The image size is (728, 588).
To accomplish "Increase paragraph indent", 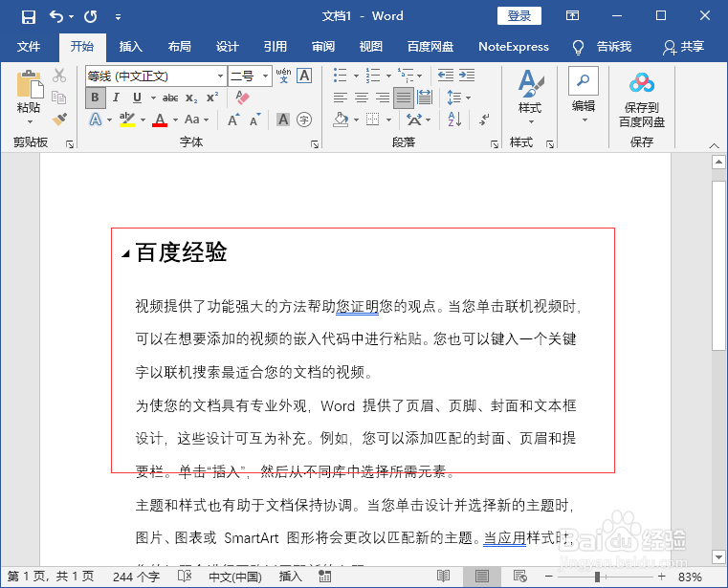I will coord(467,76).
